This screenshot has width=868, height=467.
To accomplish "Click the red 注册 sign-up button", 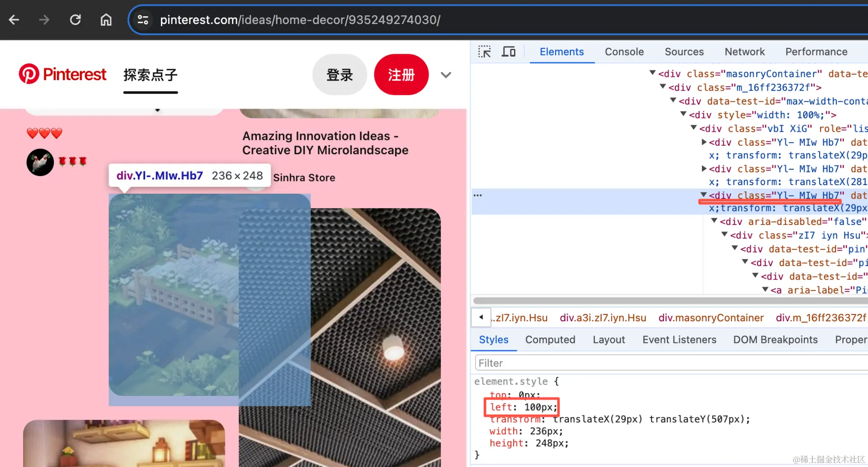I will (401, 75).
